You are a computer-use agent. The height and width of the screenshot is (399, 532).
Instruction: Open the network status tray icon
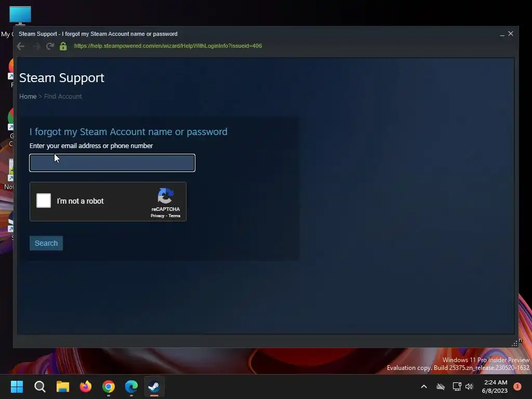[457, 387]
